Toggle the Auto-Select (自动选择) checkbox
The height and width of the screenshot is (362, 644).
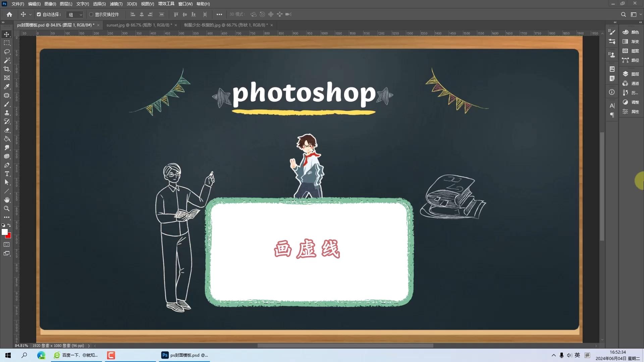pos(39,14)
